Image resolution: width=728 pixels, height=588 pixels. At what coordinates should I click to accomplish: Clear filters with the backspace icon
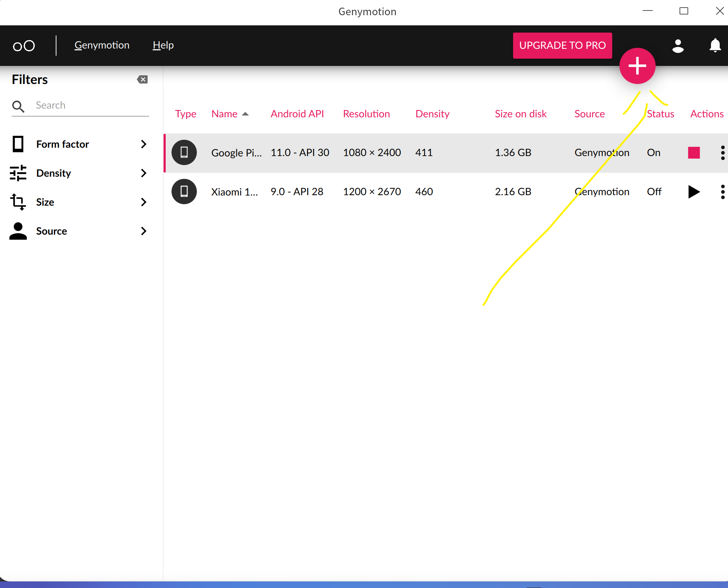pos(142,80)
